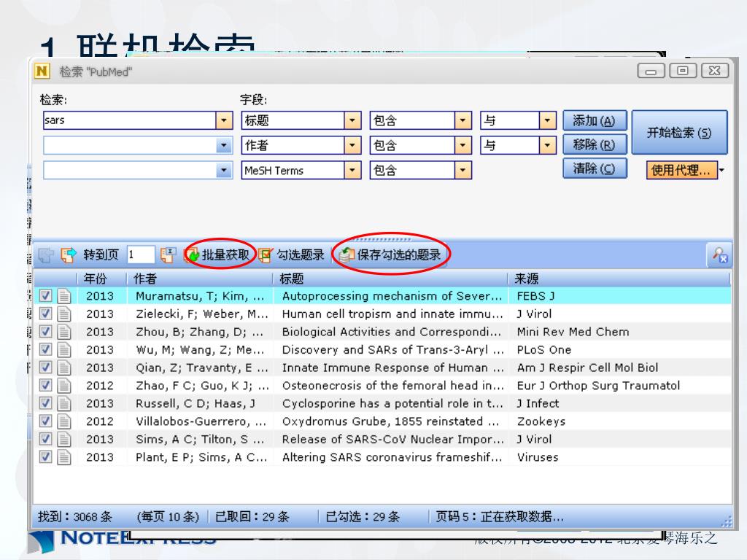This screenshot has height=560, width=747.
Task: Click document icon of the Plant, E P row
Action: point(64,457)
